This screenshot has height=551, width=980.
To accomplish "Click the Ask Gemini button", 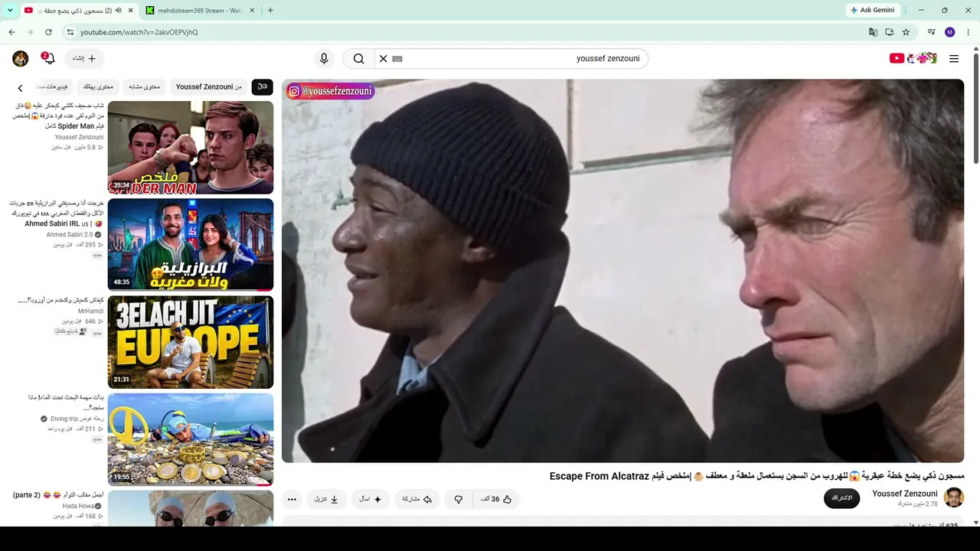I will (x=873, y=10).
